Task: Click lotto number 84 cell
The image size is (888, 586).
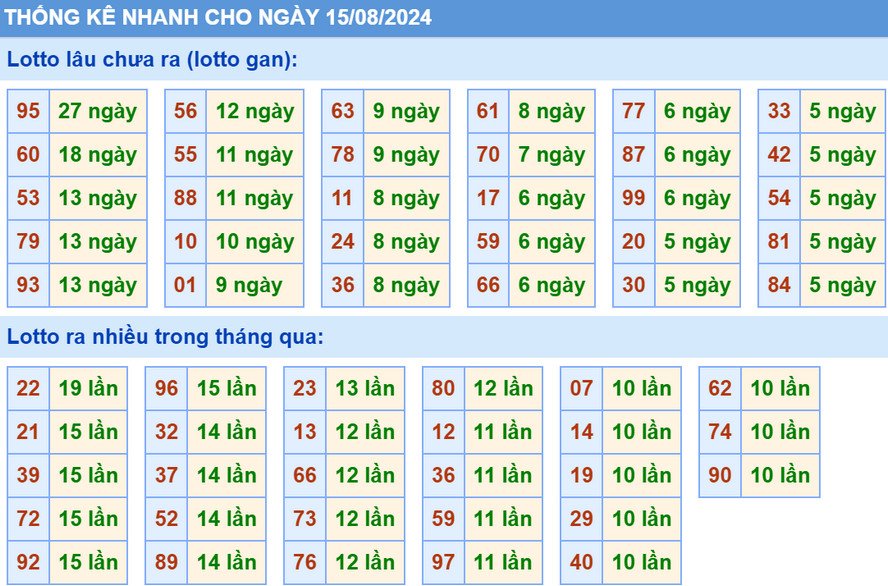Action: 779,285
